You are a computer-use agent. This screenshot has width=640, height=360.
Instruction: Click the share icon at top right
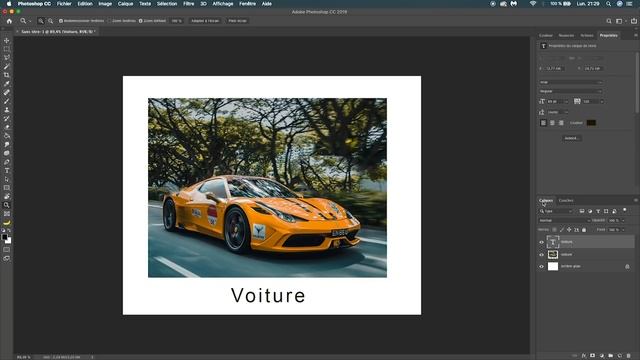coord(634,21)
